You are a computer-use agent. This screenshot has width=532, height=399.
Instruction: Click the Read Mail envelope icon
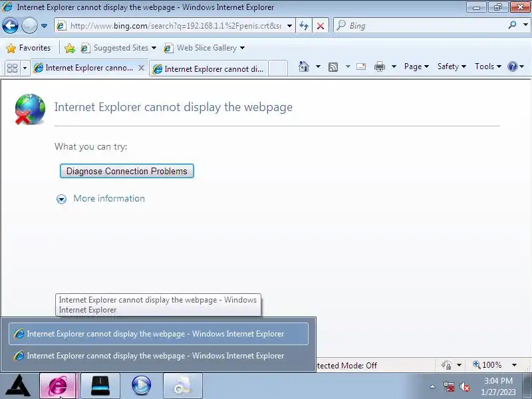coord(361,66)
